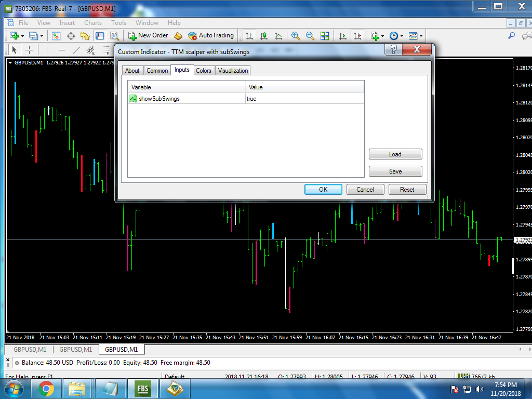Open the Templates dropdown arrow

[421, 36]
